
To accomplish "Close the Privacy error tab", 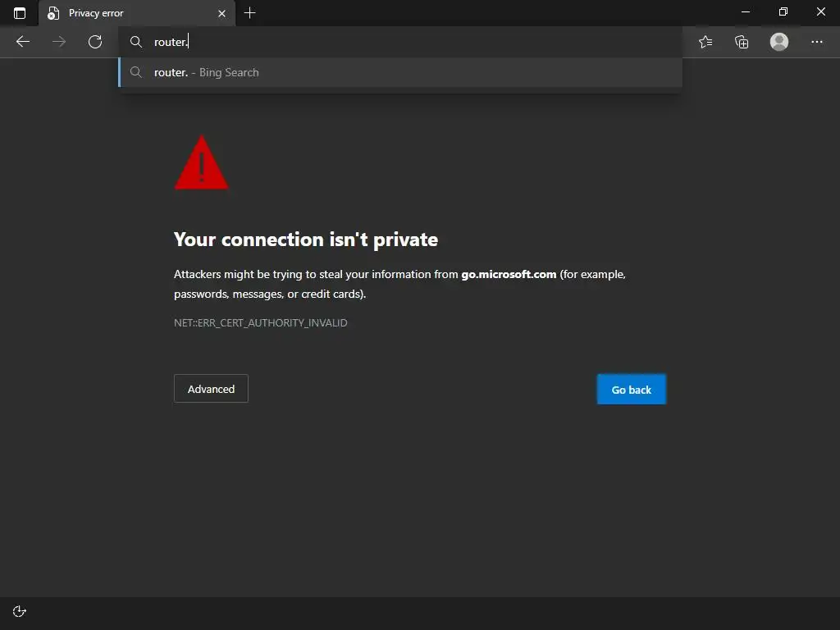I will (x=221, y=13).
